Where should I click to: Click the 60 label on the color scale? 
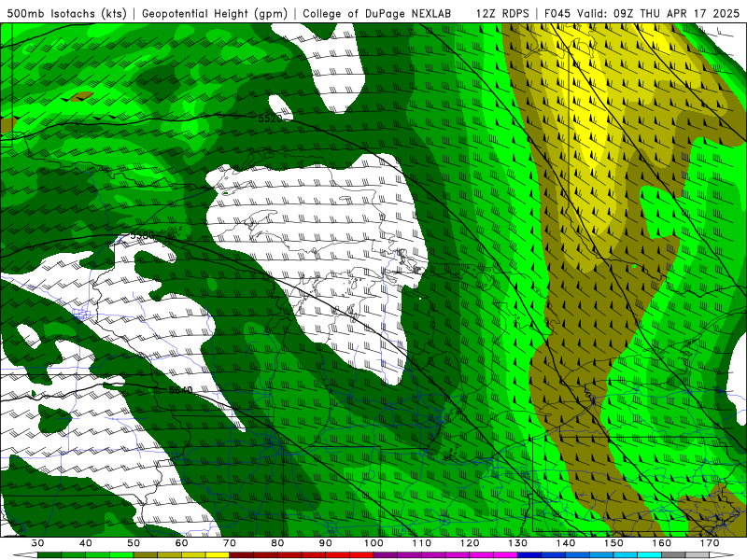[x=181, y=543]
